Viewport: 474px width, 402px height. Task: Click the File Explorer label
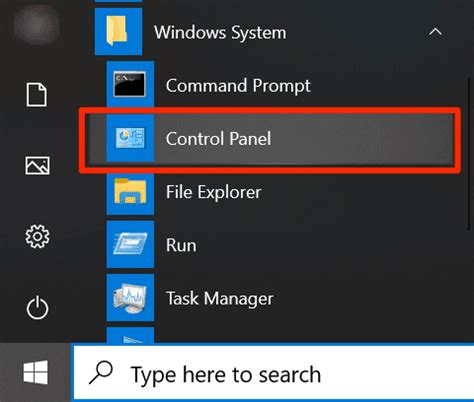click(214, 193)
